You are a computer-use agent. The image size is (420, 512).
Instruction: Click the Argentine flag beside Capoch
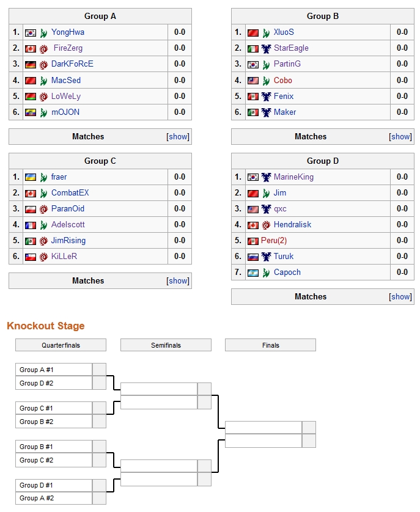coord(253,272)
